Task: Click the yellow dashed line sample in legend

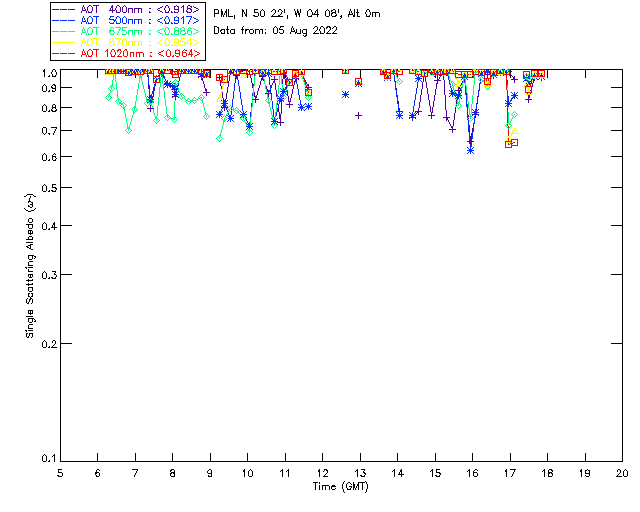Action: (64, 42)
